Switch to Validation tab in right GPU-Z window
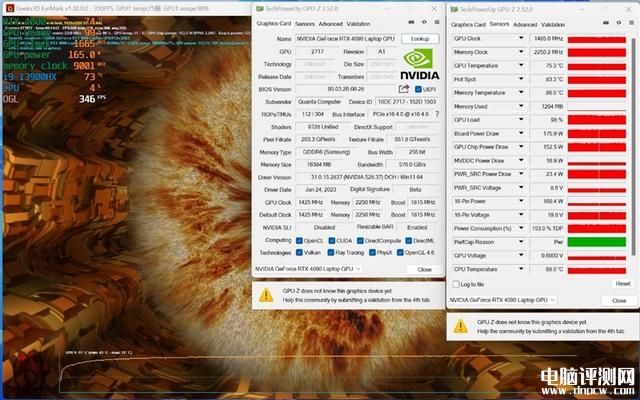 point(553,24)
